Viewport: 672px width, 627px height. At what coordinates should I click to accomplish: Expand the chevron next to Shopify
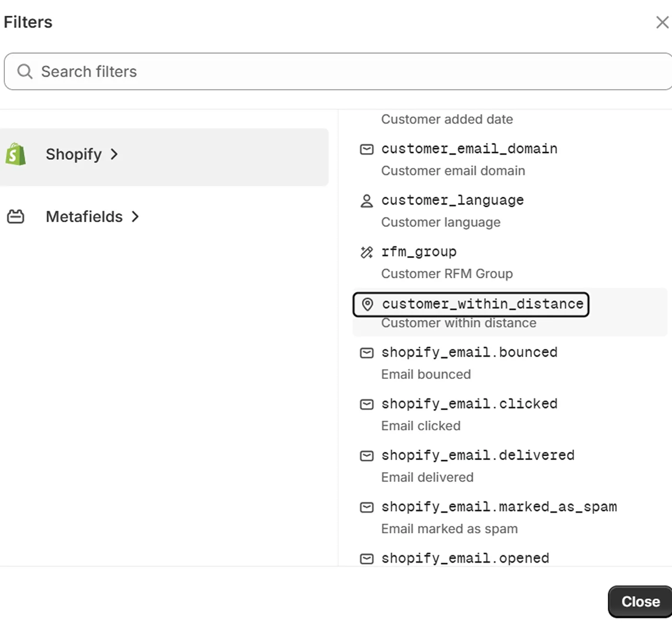pyautogui.click(x=114, y=154)
